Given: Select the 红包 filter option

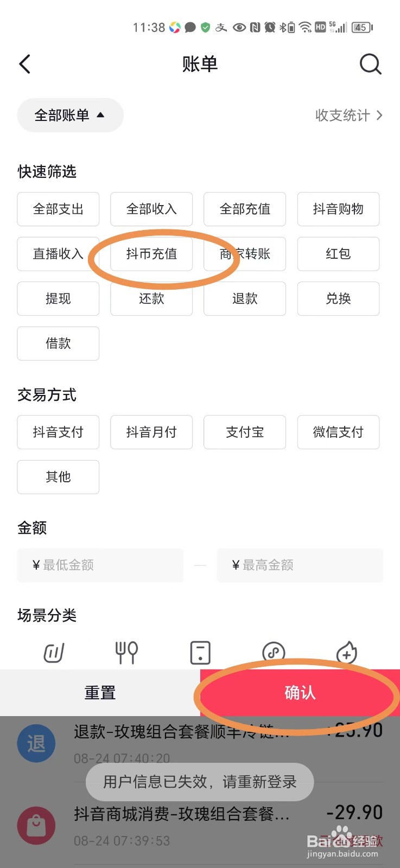Looking at the screenshot, I should pos(338,254).
